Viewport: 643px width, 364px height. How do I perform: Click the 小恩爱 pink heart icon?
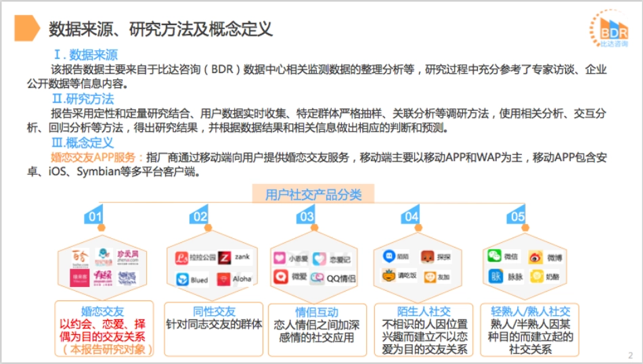click(280, 258)
